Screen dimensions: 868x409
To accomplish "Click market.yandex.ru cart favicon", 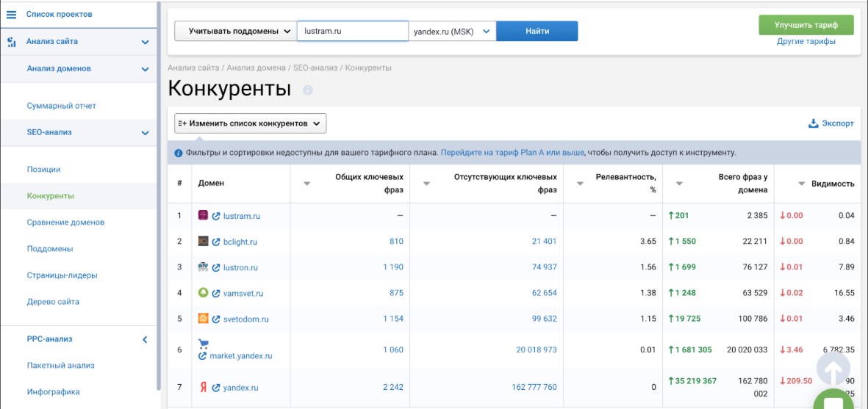I will [x=203, y=343].
